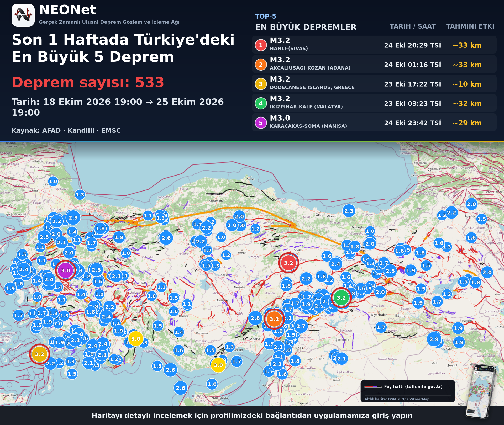
Task: Click the blue 2.9 marker near Istanbul
Action: 73,217
